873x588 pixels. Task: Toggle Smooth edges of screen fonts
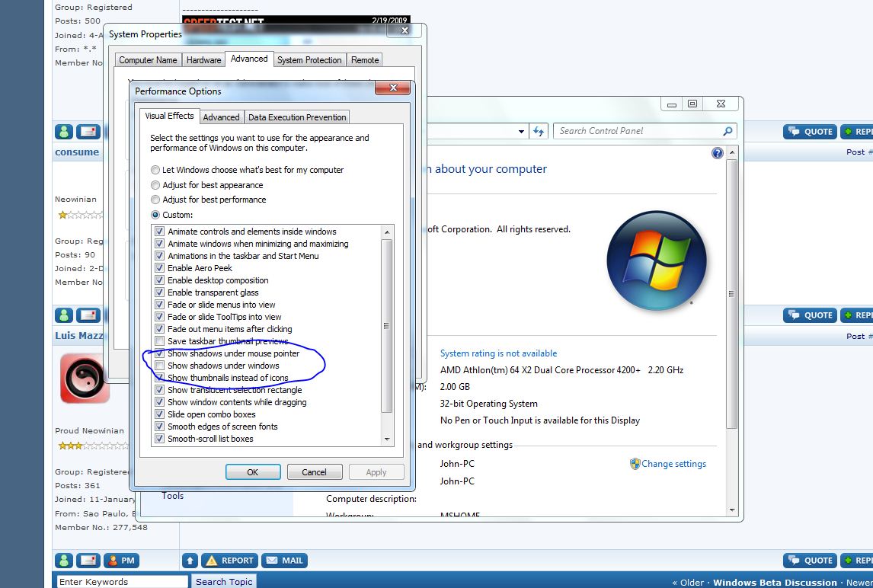pos(159,426)
